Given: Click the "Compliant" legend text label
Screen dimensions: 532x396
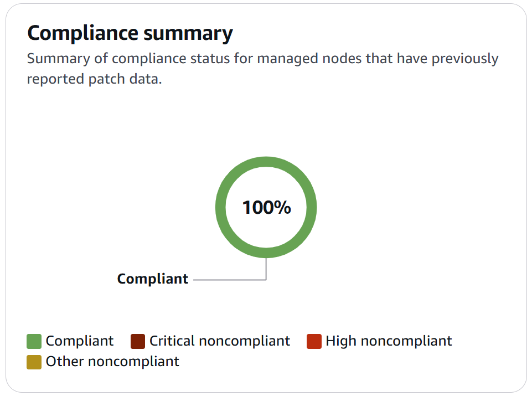Looking at the screenshot, I should [80, 341].
